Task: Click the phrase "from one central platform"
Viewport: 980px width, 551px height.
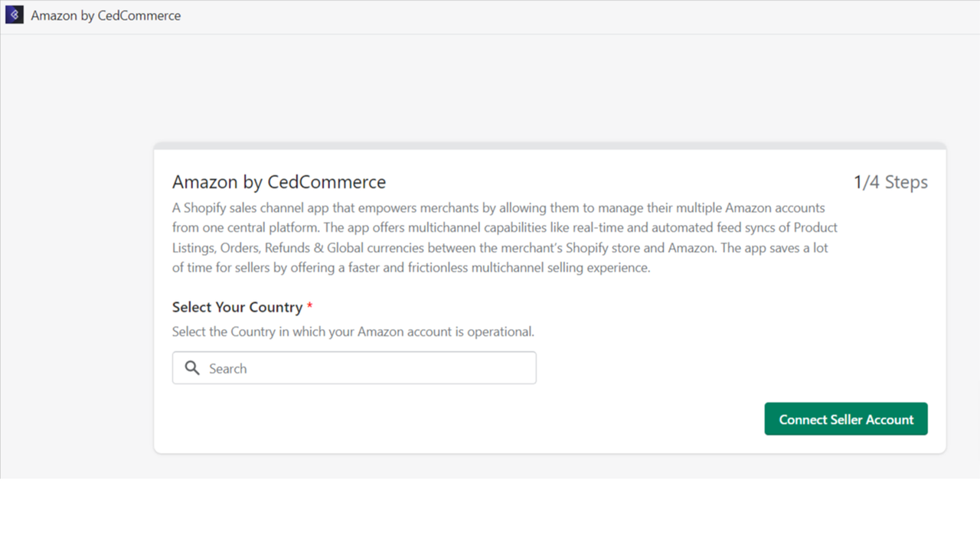Action: tap(247, 227)
